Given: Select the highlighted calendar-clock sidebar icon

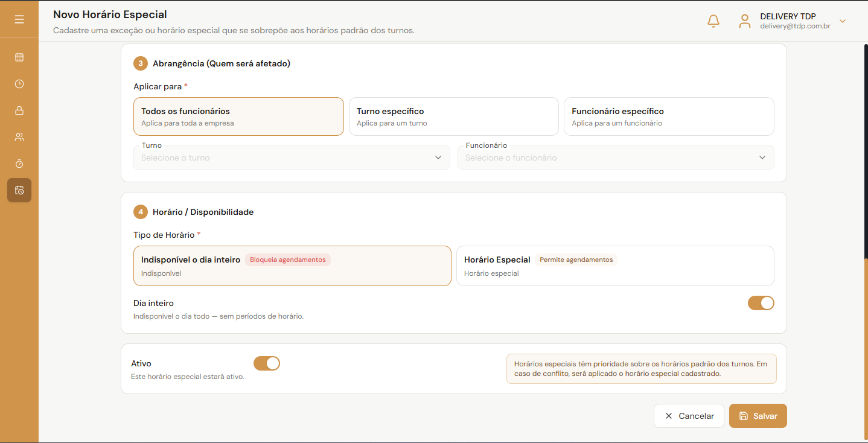Looking at the screenshot, I should [x=19, y=190].
